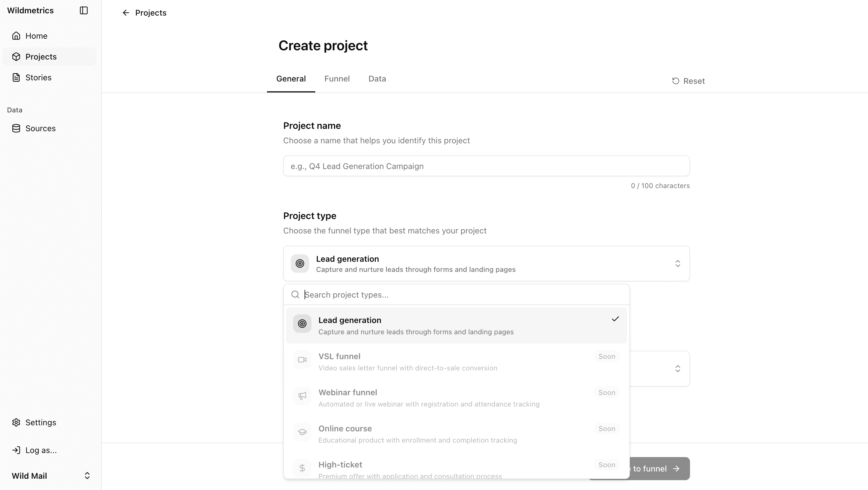Open the partially hidden dropdown chevron below
The height and width of the screenshot is (490, 868).
point(678,369)
